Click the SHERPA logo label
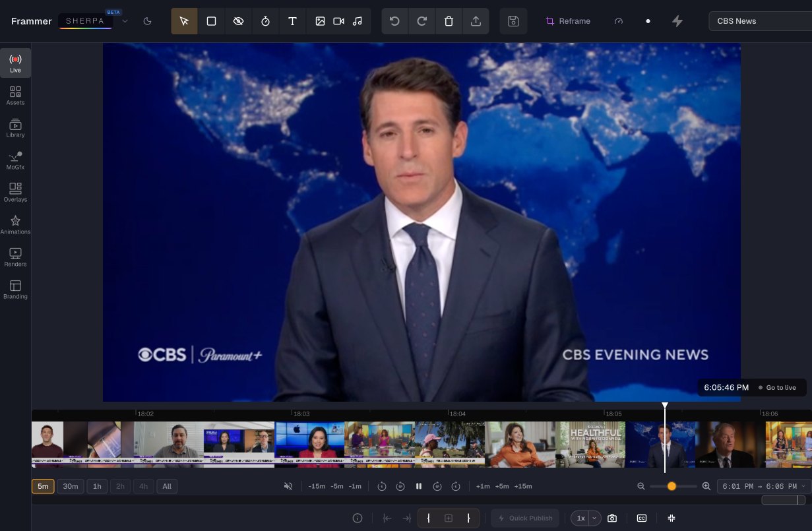 [85, 21]
